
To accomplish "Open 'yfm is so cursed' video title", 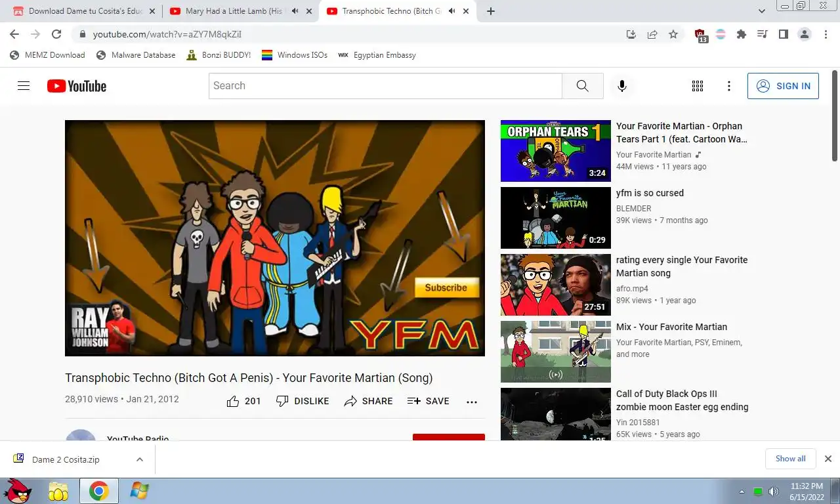I will (x=650, y=193).
